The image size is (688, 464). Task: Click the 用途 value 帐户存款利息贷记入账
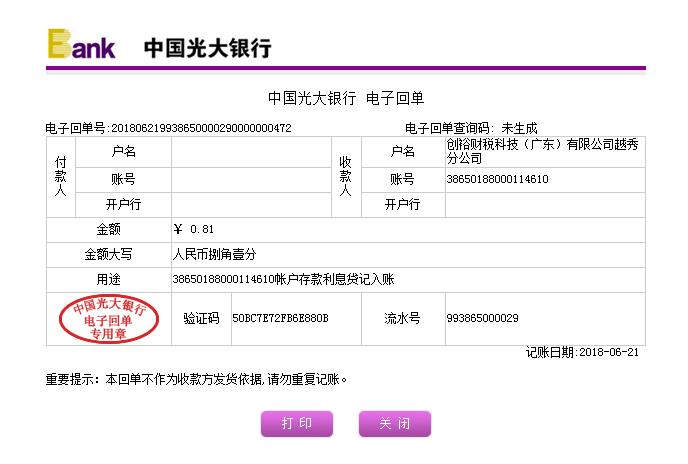point(283,279)
